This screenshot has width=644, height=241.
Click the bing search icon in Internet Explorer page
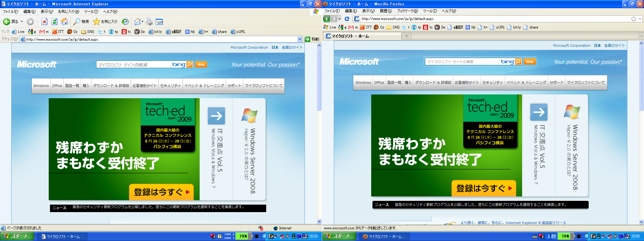(x=190, y=64)
